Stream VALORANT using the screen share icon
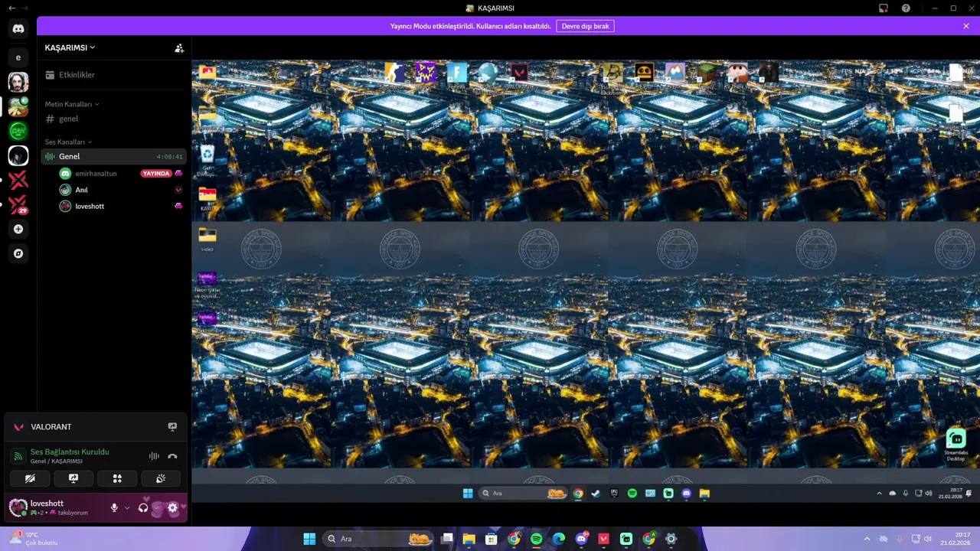This screenshot has width=980, height=551. 172,427
